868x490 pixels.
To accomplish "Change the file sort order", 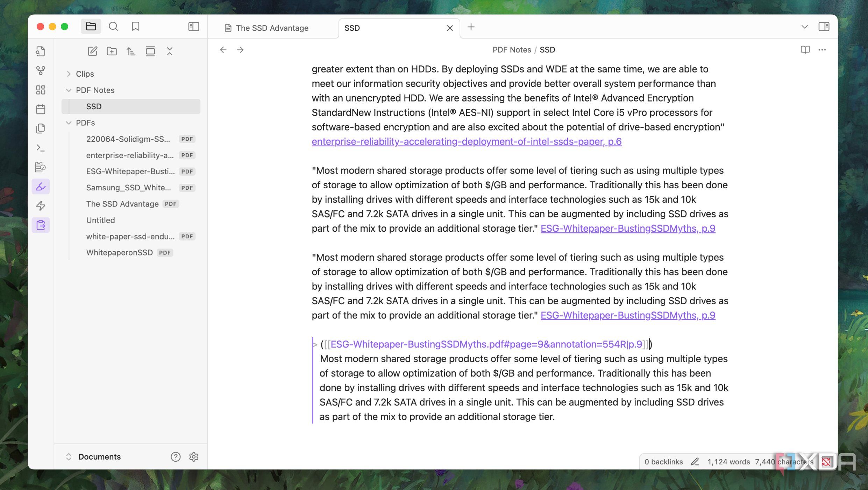I will 131,51.
